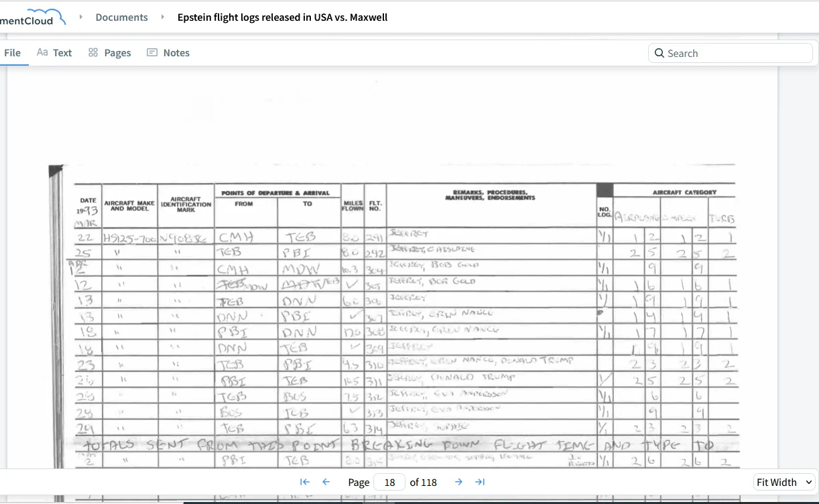This screenshot has height=504, width=819.
Task: Advance to the next page
Action: [458, 482]
